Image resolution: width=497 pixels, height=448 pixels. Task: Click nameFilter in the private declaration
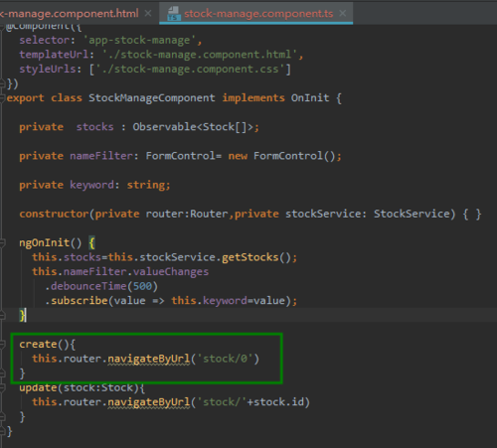coord(101,156)
